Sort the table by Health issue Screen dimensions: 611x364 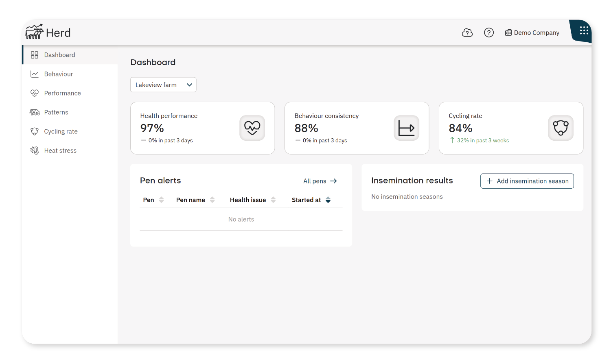click(x=274, y=200)
